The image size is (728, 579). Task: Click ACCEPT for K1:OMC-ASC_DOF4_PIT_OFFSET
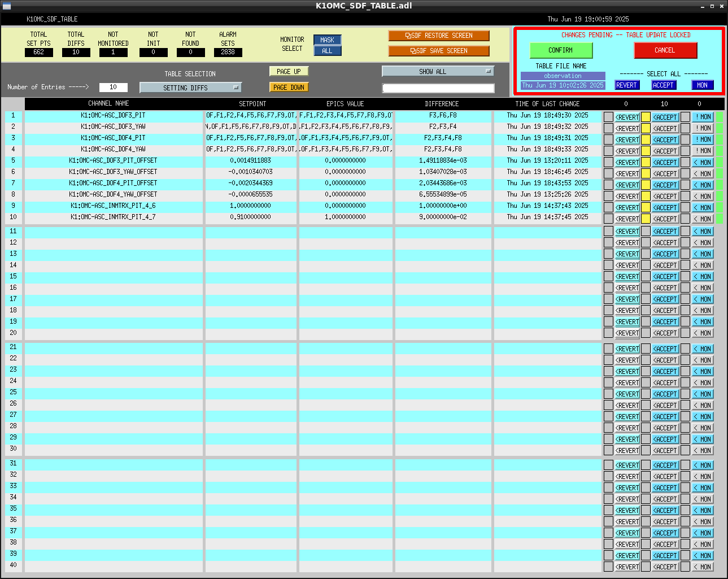tap(665, 185)
